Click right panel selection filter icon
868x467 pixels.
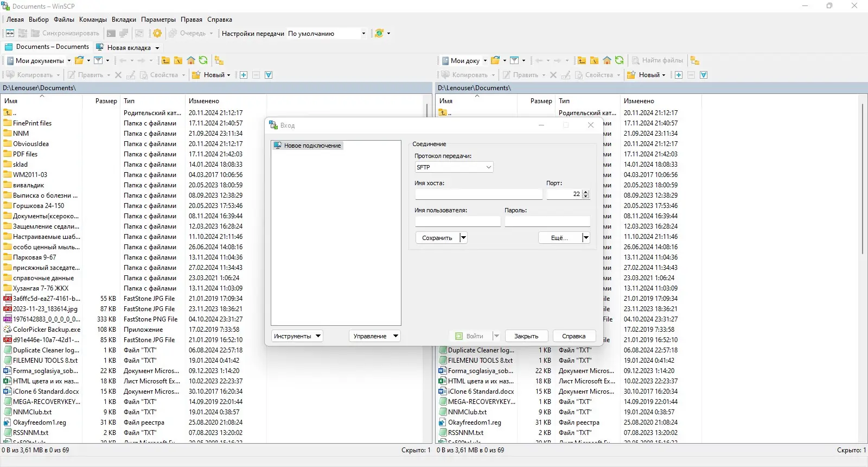(x=704, y=75)
